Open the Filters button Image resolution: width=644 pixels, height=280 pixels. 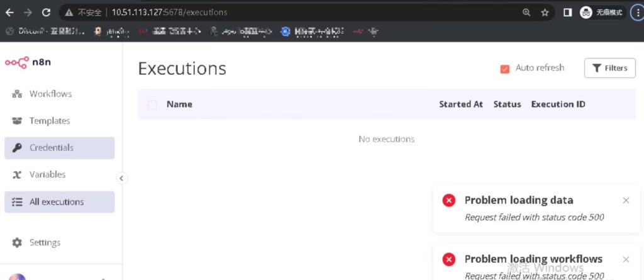[x=609, y=68]
